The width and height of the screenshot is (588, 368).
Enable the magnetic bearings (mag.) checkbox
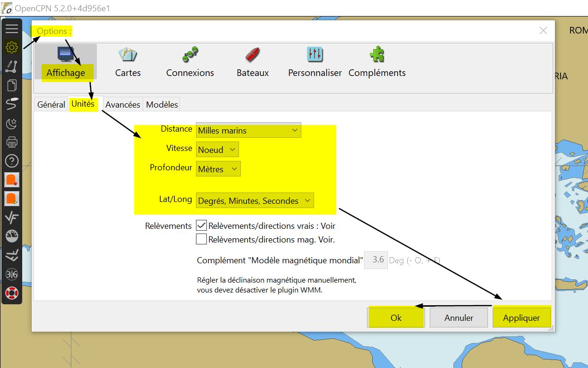201,239
